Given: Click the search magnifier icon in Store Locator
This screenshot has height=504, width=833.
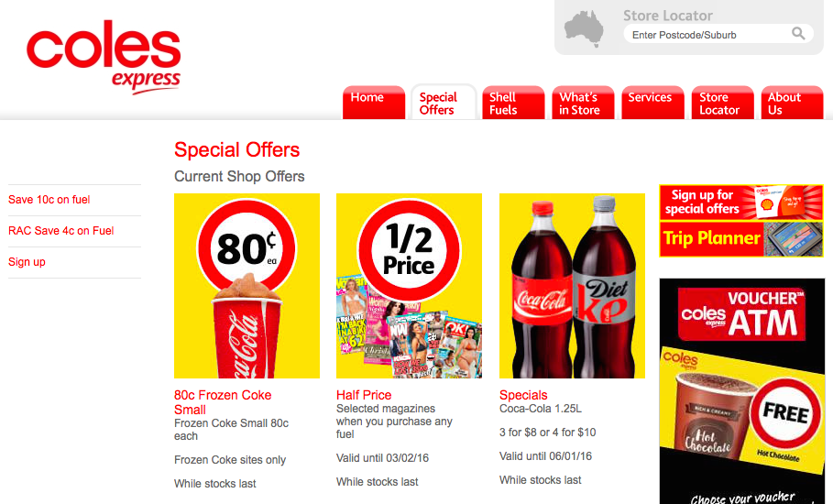Looking at the screenshot, I should (798, 34).
